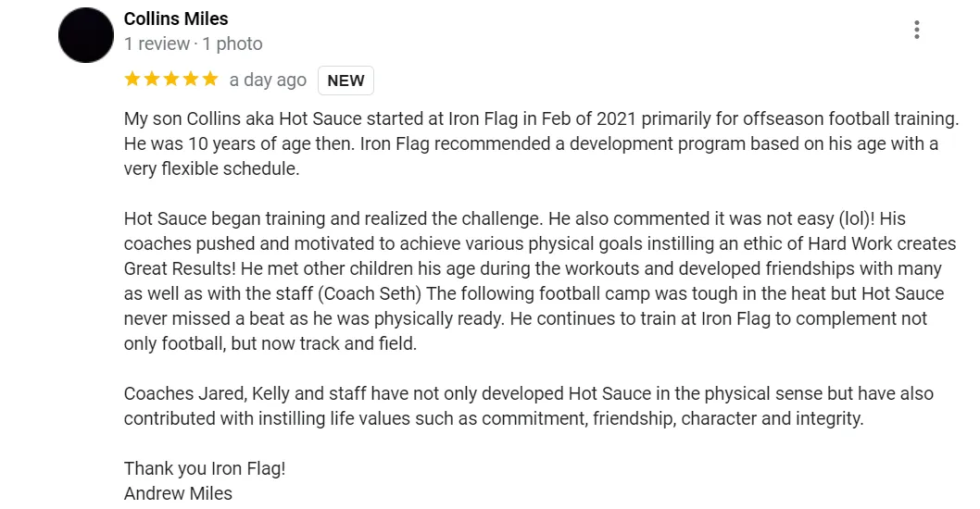Open Collins Miles reviewer profile name

[x=176, y=19]
